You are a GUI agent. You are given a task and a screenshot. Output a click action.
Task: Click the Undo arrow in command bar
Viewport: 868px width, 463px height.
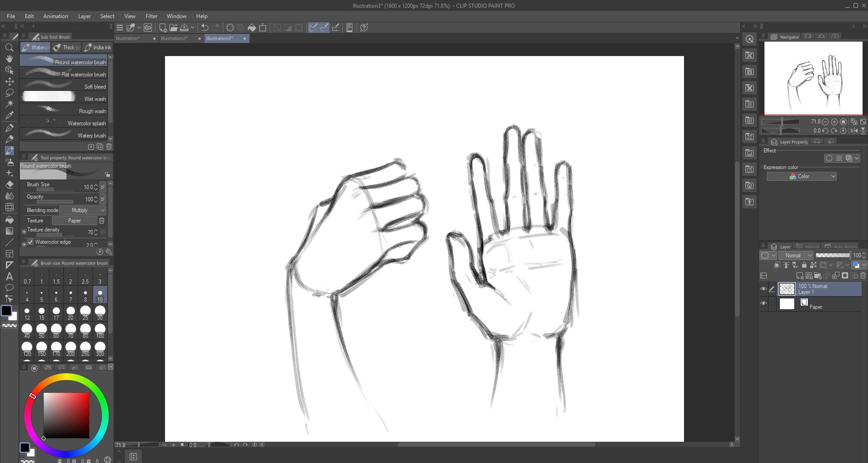pyautogui.click(x=205, y=28)
